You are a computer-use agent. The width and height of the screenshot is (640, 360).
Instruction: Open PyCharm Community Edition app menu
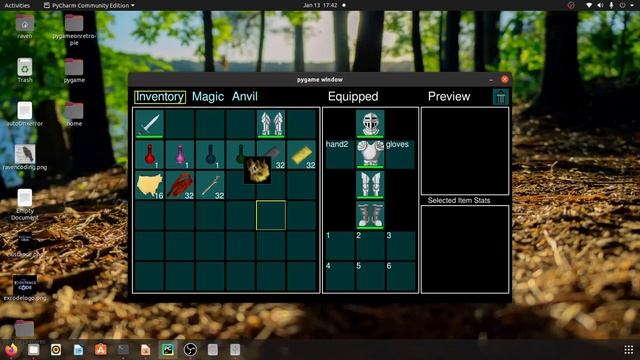(x=89, y=5)
